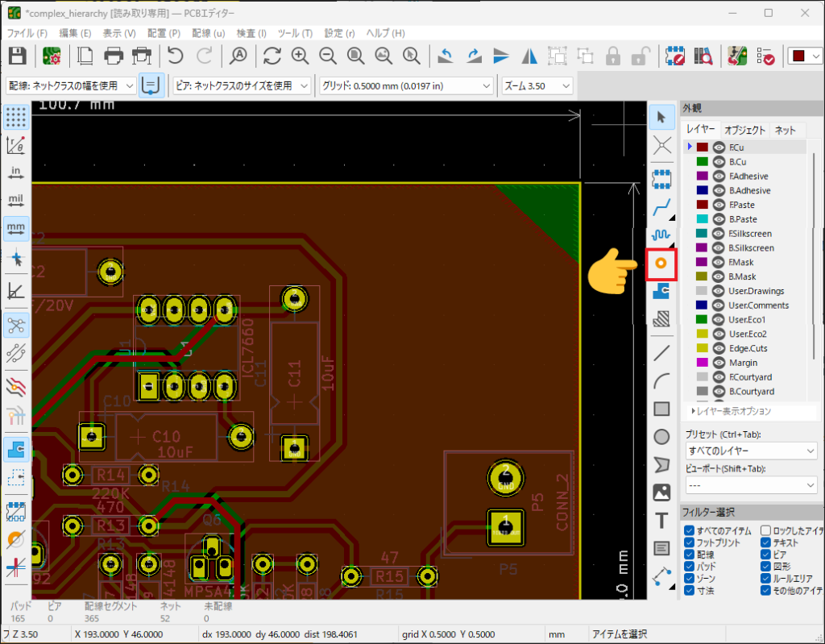Select the User.Drawings layer row
Viewport: 825px width, 644px height.
(x=745, y=291)
